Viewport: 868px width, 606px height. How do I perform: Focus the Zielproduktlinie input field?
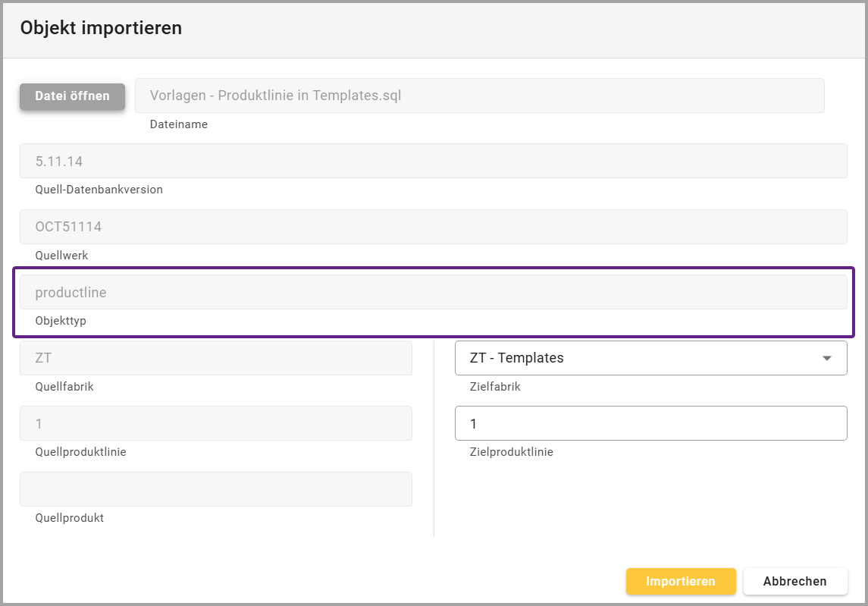click(x=650, y=423)
